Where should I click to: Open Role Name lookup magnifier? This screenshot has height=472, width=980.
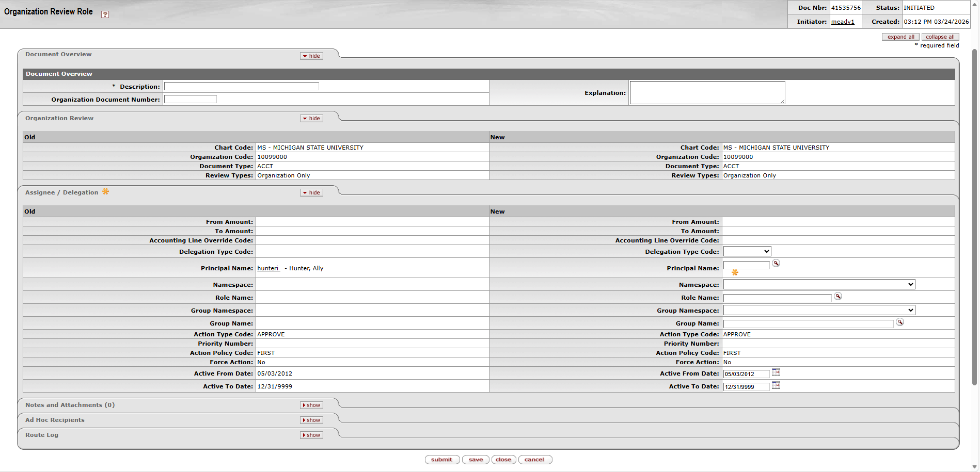click(x=837, y=297)
